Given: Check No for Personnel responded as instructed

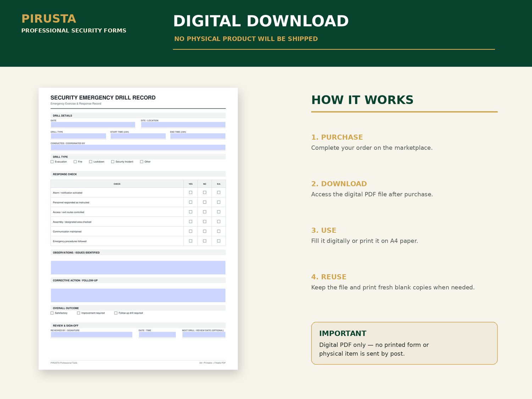Looking at the screenshot, I should 205,202.
